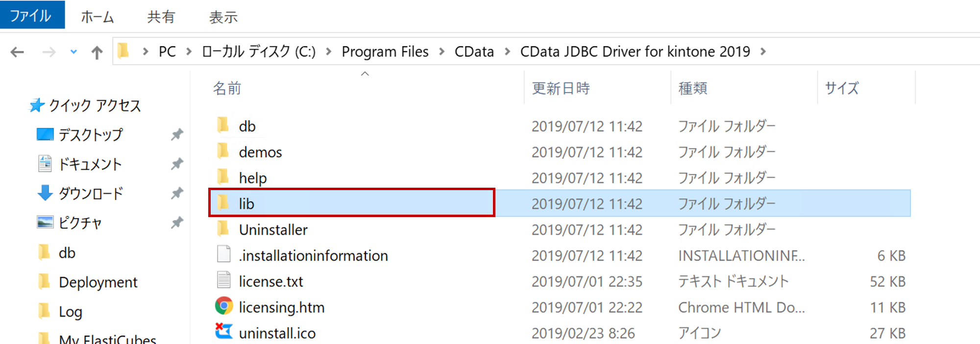
Task: Expand the chevron before PC
Action: point(146,51)
